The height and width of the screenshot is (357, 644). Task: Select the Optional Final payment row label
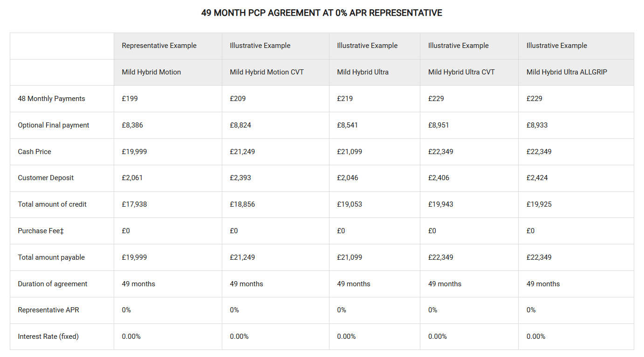54,125
